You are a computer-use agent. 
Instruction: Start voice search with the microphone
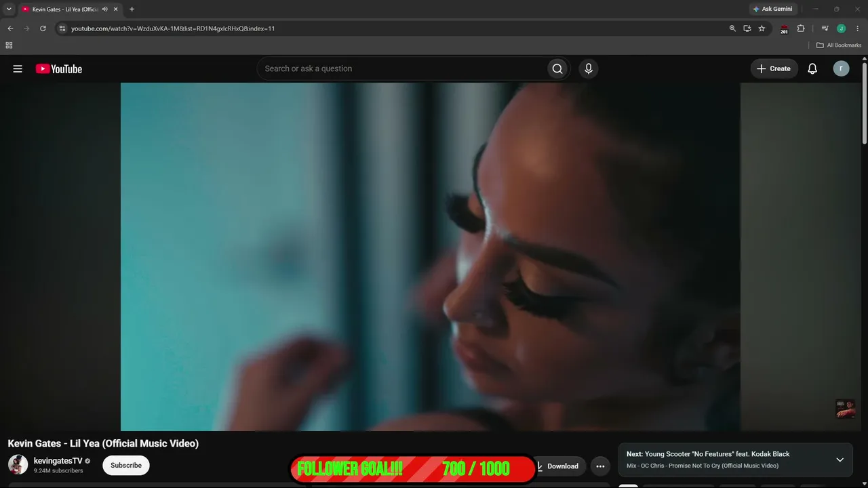tap(589, 68)
